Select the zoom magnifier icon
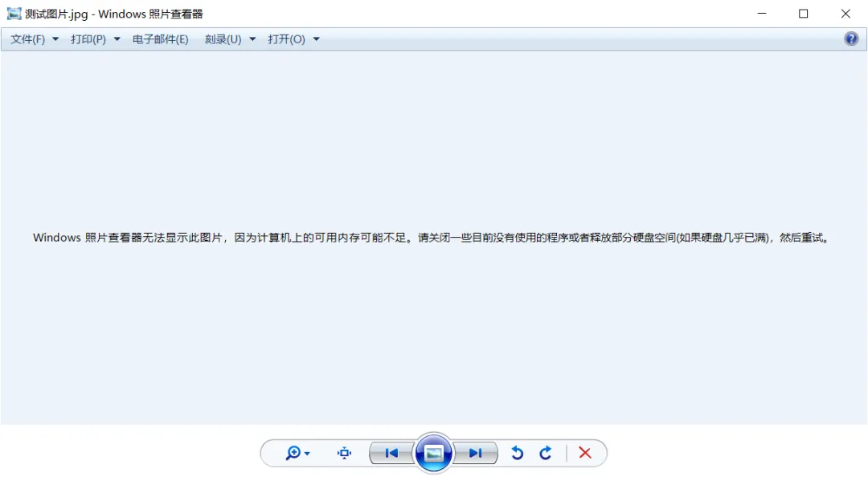 (x=294, y=453)
